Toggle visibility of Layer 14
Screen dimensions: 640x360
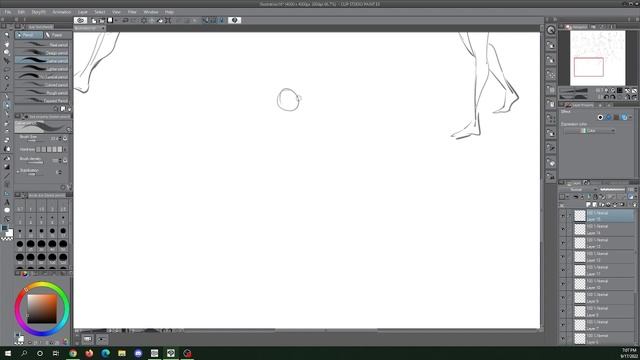click(x=563, y=229)
